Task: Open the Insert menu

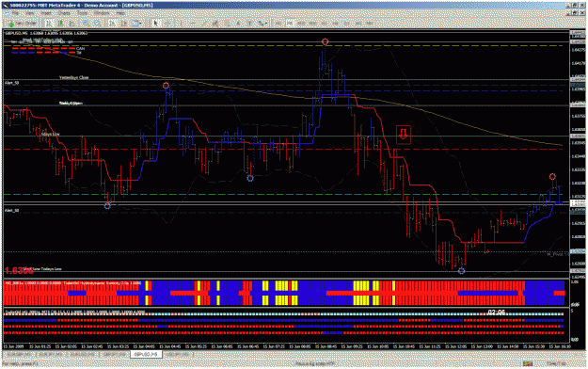Action: point(46,13)
